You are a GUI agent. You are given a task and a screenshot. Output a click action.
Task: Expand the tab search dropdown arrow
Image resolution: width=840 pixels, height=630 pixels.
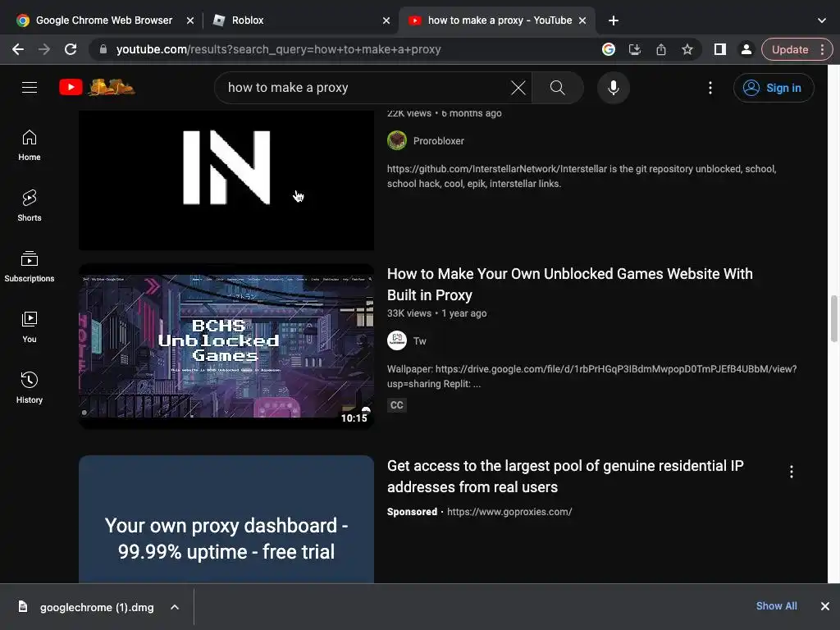click(x=821, y=21)
